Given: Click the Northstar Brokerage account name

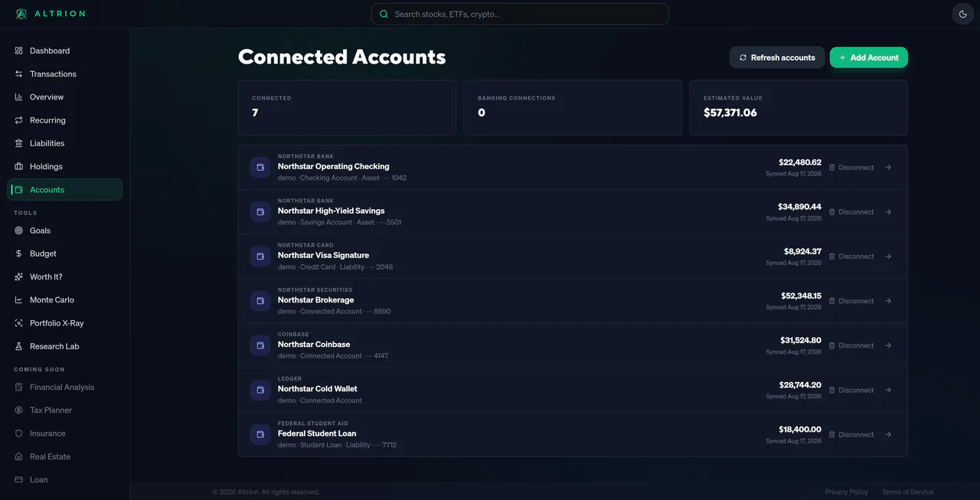Looking at the screenshot, I should pos(315,300).
